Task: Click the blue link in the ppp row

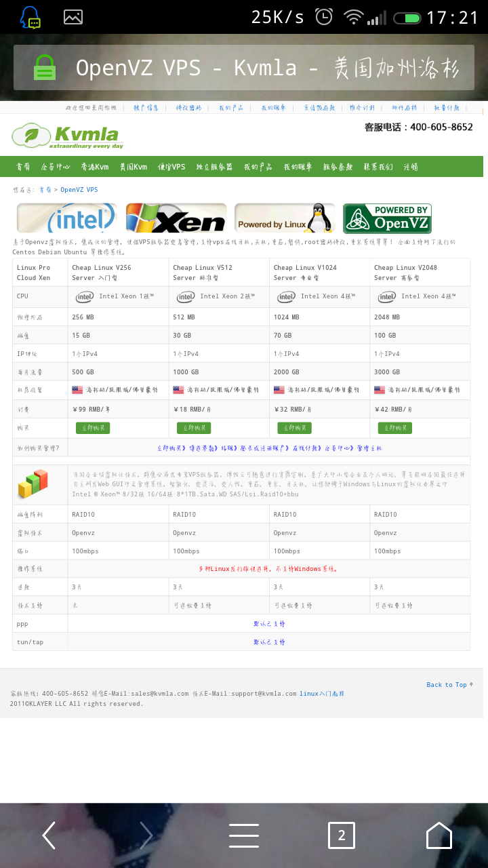Action: click(269, 624)
